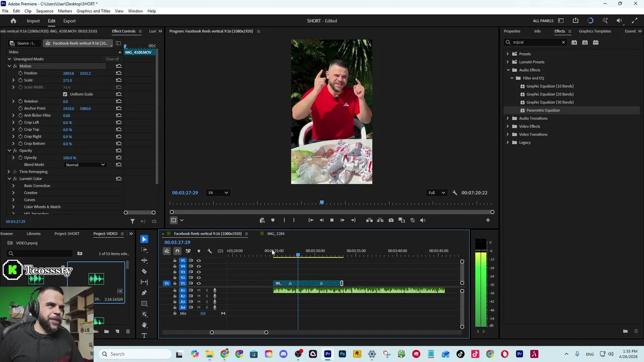Switch to the Import tab
This screenshot has width=644, height=362.
(x=33, y=21)
